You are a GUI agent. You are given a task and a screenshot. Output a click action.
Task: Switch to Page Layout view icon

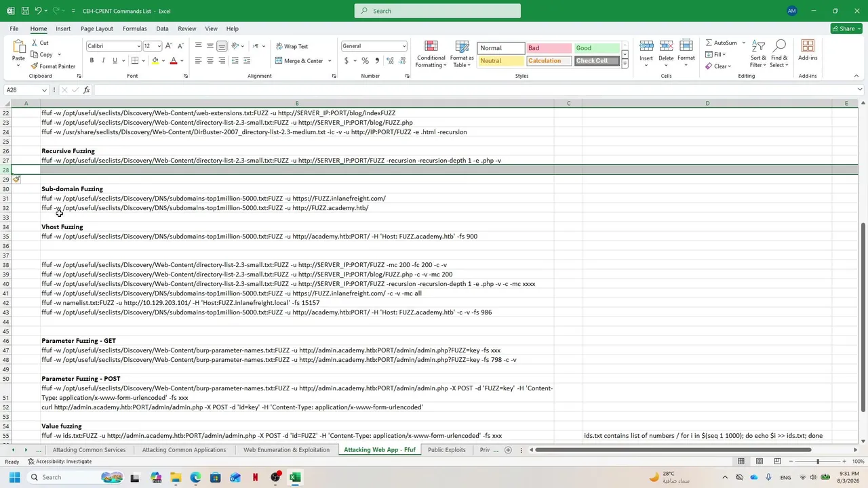pos(759,462)
